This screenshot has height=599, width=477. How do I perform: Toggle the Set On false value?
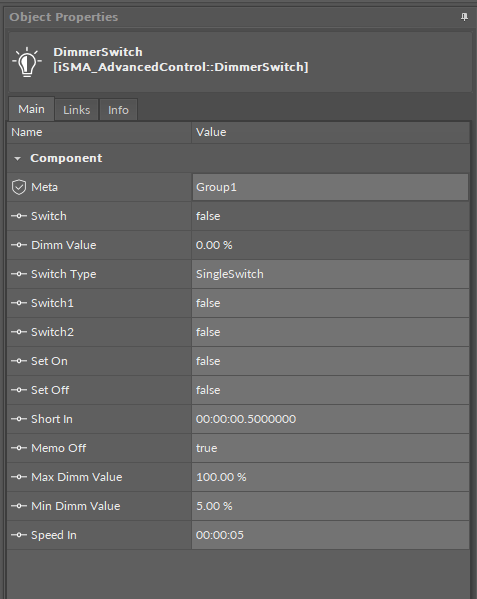click(x=330, y=361)
